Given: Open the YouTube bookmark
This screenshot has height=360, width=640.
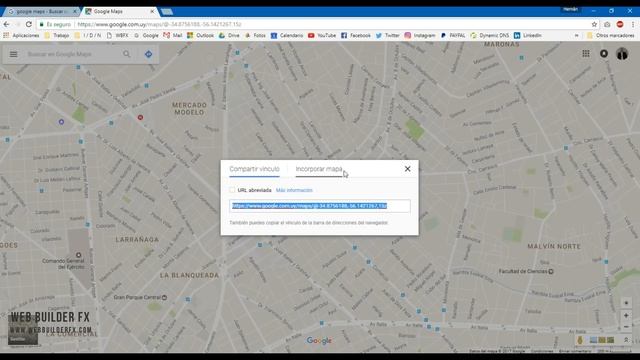Looking at the screenshot, I should pyautogui.click(x=322, y=36).
